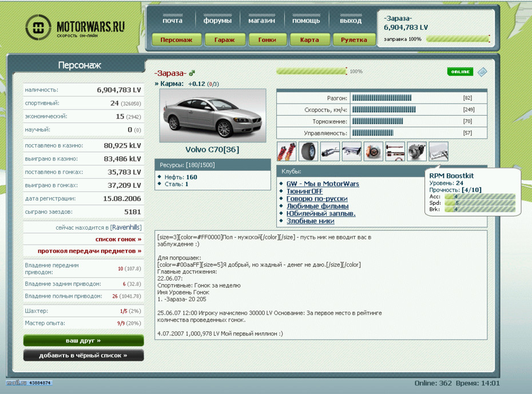Image resolution: width=532 pixels, height=394 pixels.
Task: Switch to the Персонаж tab
Action: pyautogui.click(x=176, y=40)
